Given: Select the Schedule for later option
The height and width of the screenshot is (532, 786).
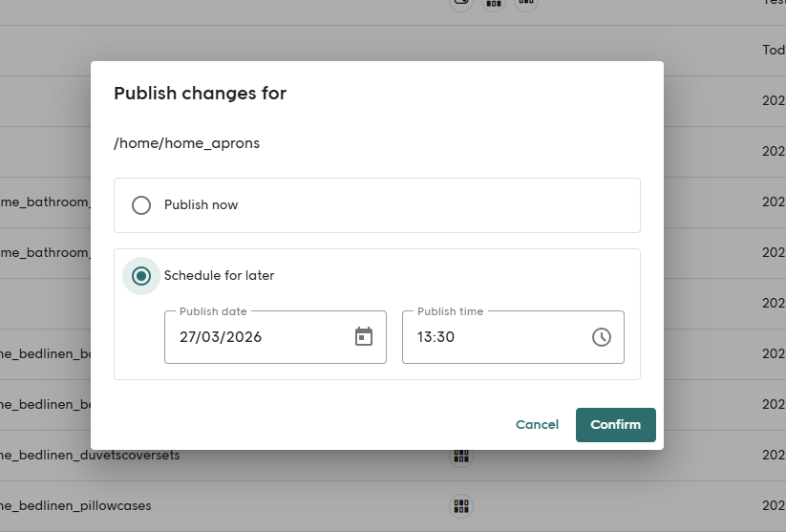Looking at the screenshot, I should pyautogui.click(x=141, y=276).
